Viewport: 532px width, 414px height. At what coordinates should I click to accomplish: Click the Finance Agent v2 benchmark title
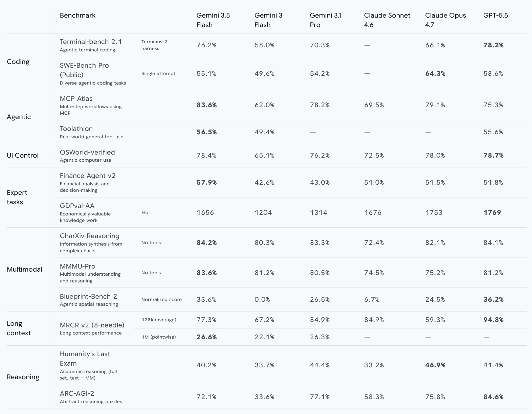pyautogui.click(x=88, y=176)
